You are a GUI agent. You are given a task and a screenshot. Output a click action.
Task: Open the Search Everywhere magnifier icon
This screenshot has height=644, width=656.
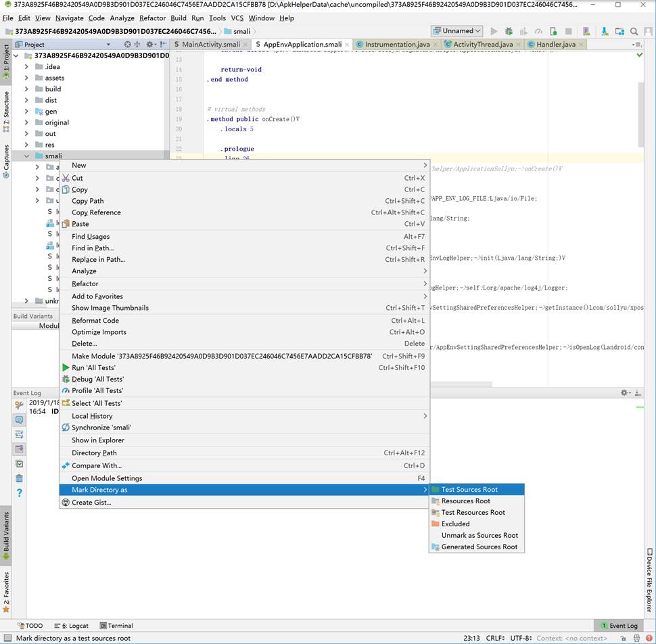click(634, 31)
